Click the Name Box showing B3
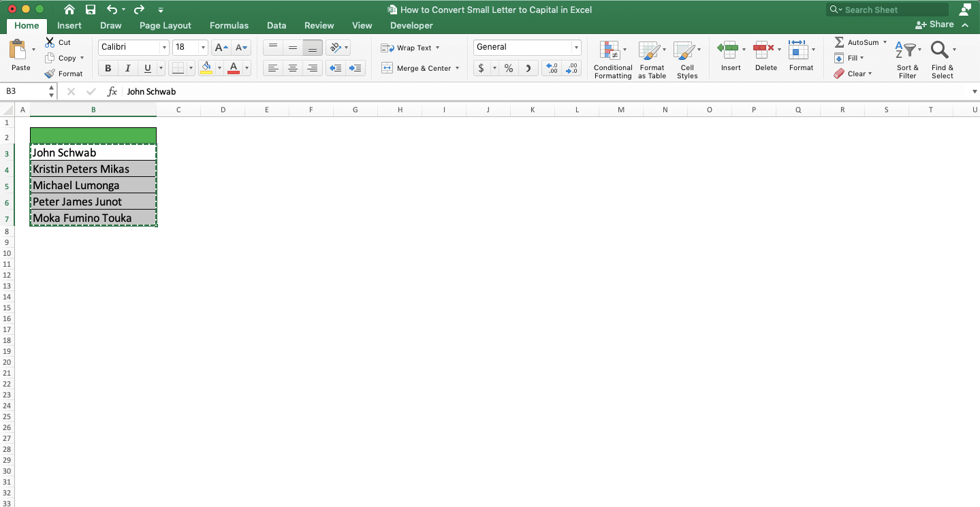Image resolution: width=980 pixels, height=507 pixels. coord(30,91)
